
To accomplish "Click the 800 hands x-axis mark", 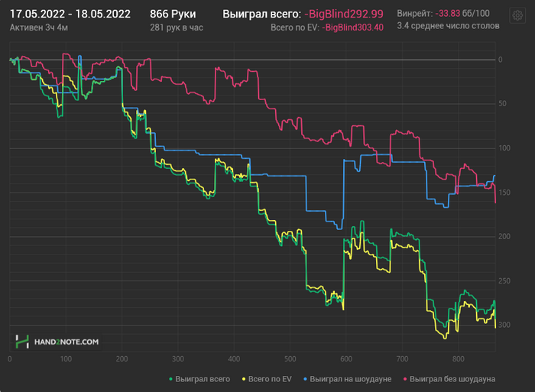I will point(459,359).
